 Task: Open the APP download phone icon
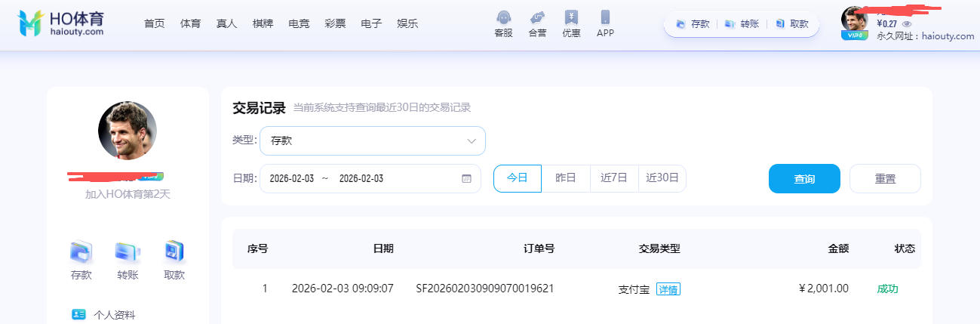click(x=605, y=17)
